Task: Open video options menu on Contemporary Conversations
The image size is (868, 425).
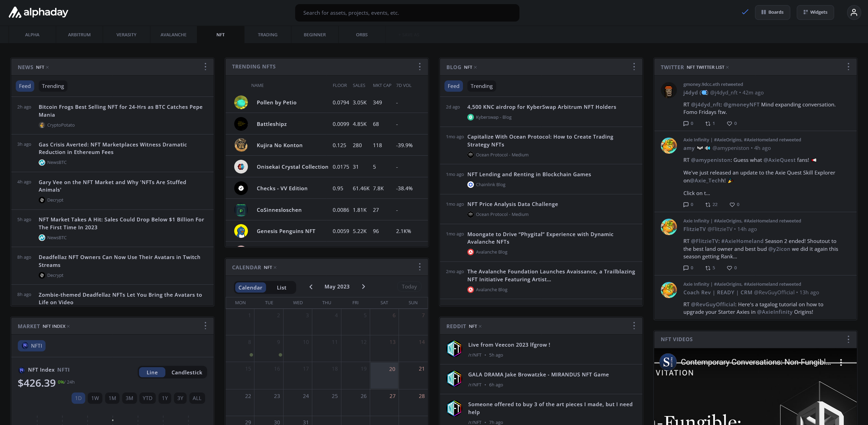Action: [x=841, y=363]
